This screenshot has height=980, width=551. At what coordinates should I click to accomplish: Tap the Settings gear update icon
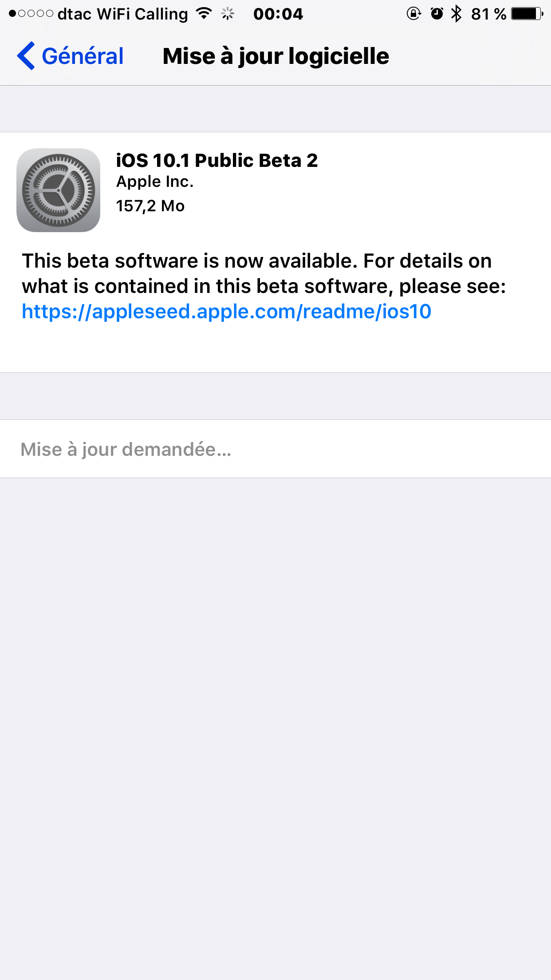[58, 190]
